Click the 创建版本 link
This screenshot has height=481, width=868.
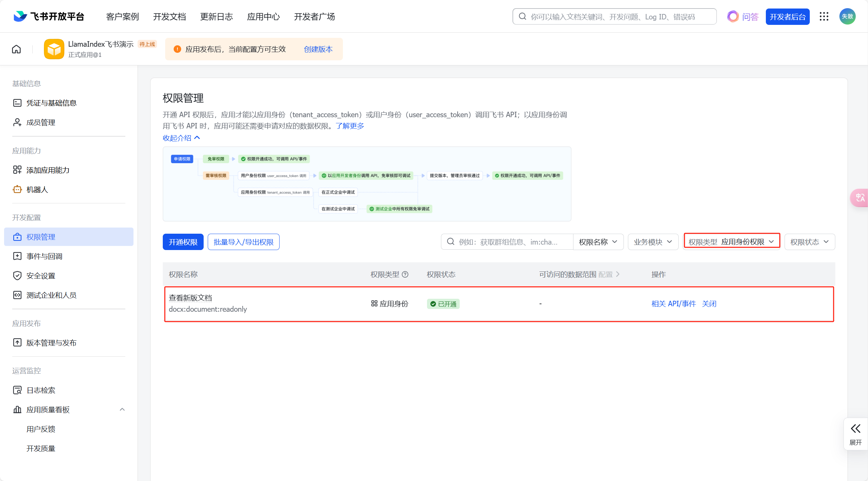pos(318,49)
